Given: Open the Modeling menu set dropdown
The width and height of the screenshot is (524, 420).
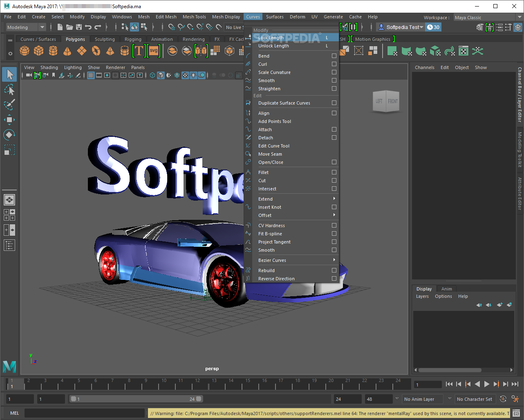Looking at the screenshot, I should click(x=26, y=27).
